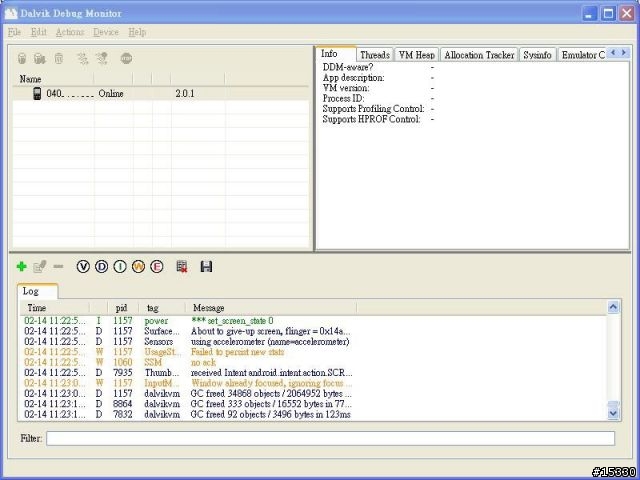Viewport: 640px width, 480px height.
Task: Minimize the Dalvik Debug Monitor window
Action: coord(589,13)
